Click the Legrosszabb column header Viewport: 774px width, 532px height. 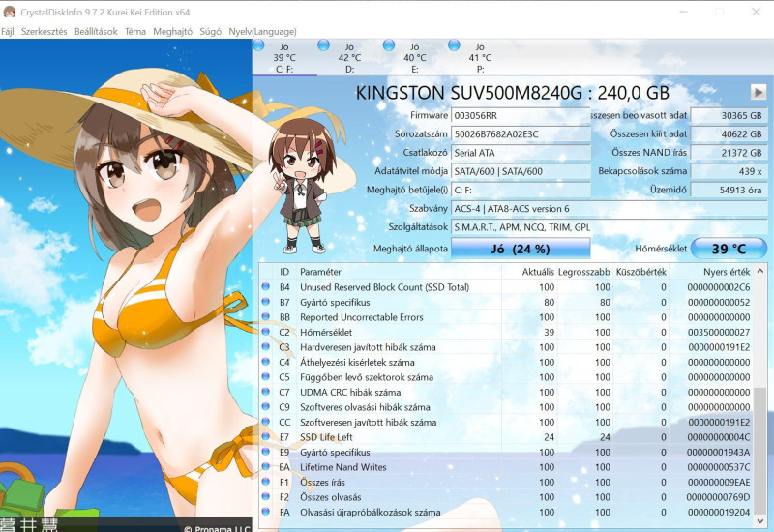(584, 272)
